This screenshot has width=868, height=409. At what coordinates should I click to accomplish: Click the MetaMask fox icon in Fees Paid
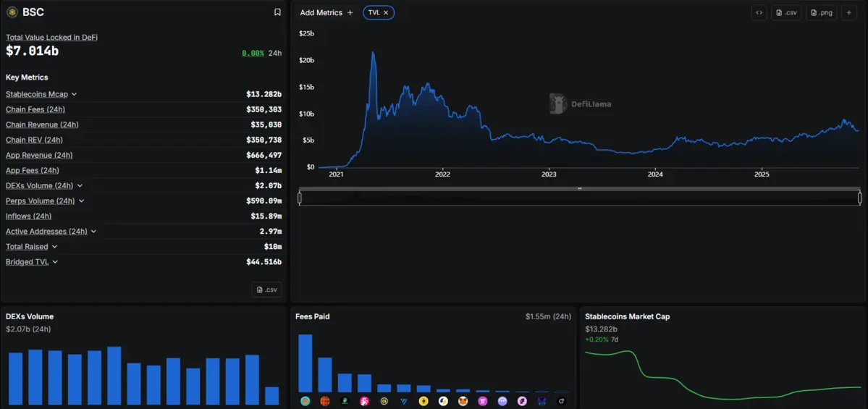coord(463,401)
